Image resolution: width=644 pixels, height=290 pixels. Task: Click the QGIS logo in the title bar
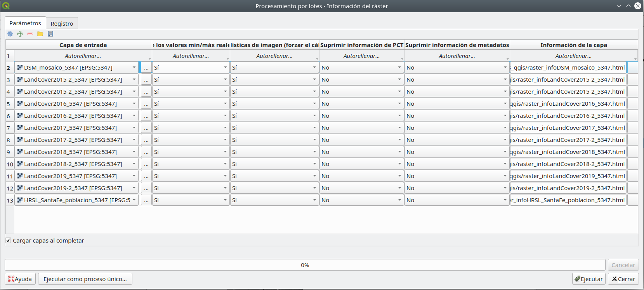[6, 6]
